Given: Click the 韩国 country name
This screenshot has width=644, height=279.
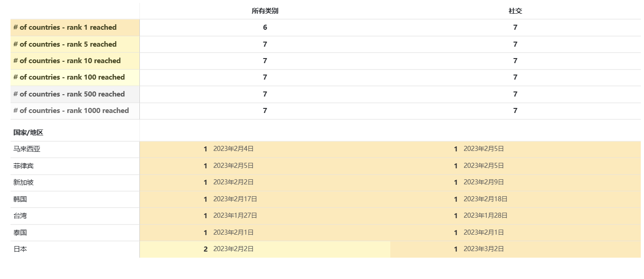Looking at the screenshot, I should coord(20,199).
